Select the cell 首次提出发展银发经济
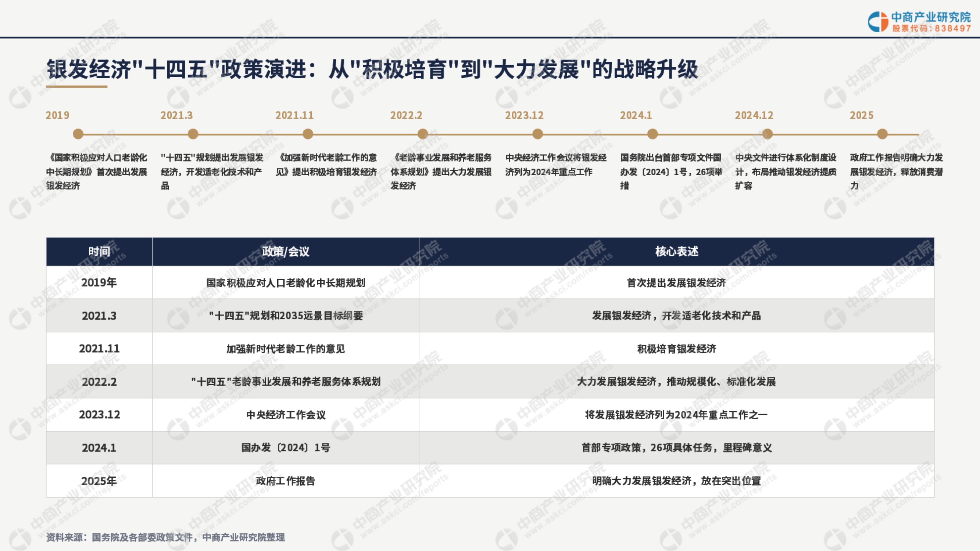Screen dimensions: 980x551 pos(676,282)
